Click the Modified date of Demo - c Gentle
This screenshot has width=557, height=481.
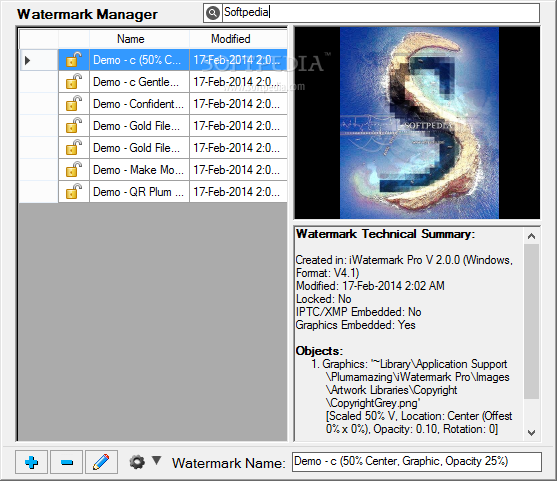pos(238,82)
